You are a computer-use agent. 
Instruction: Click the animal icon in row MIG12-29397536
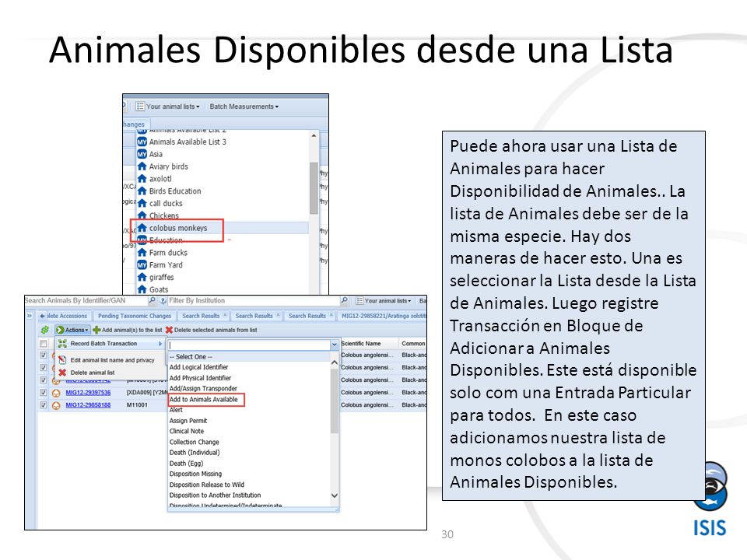(x=56, y=393)
